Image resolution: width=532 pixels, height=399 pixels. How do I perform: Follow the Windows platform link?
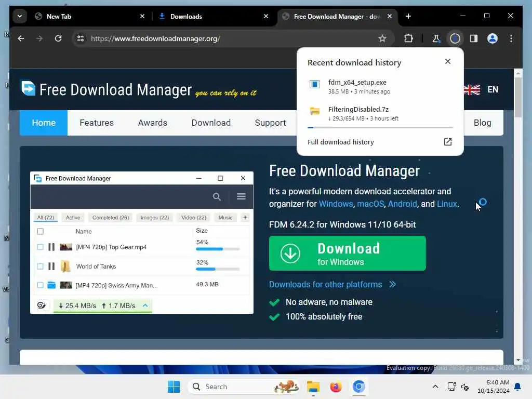[336, 204]
